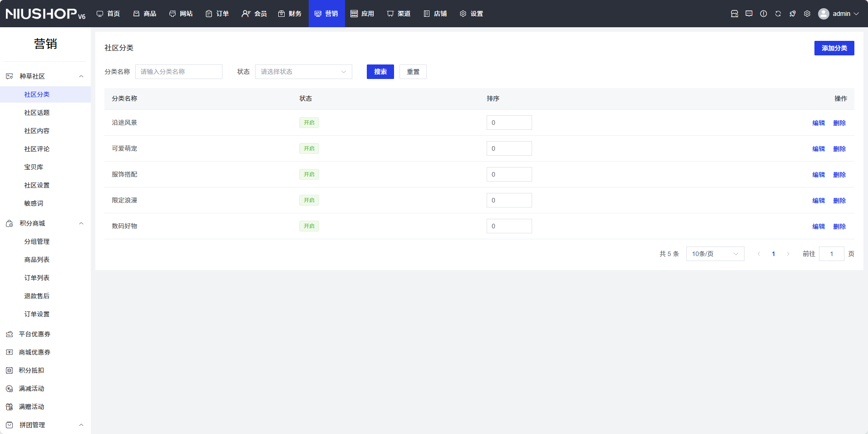Delete the 数码好物 category row
Screen dimensions: 868x434
(x=839, y=227)
